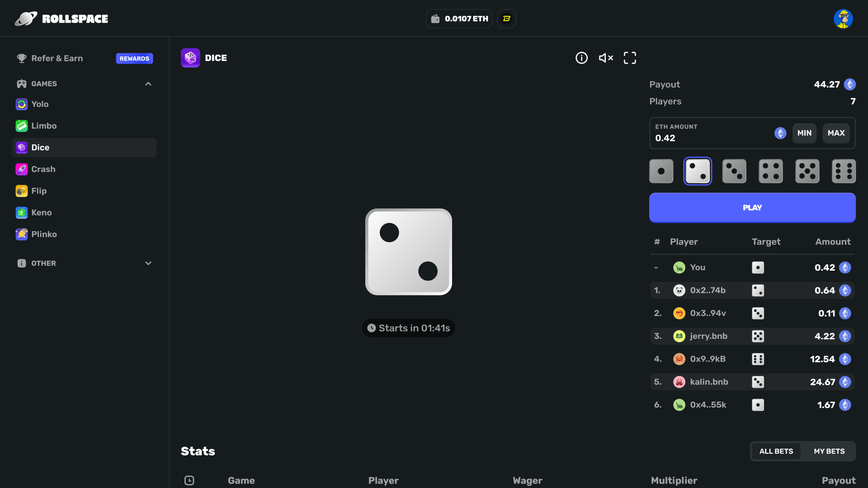Click the PLAY button
Viewport: 868px width, 488px height.
click(x=752, y=207)
